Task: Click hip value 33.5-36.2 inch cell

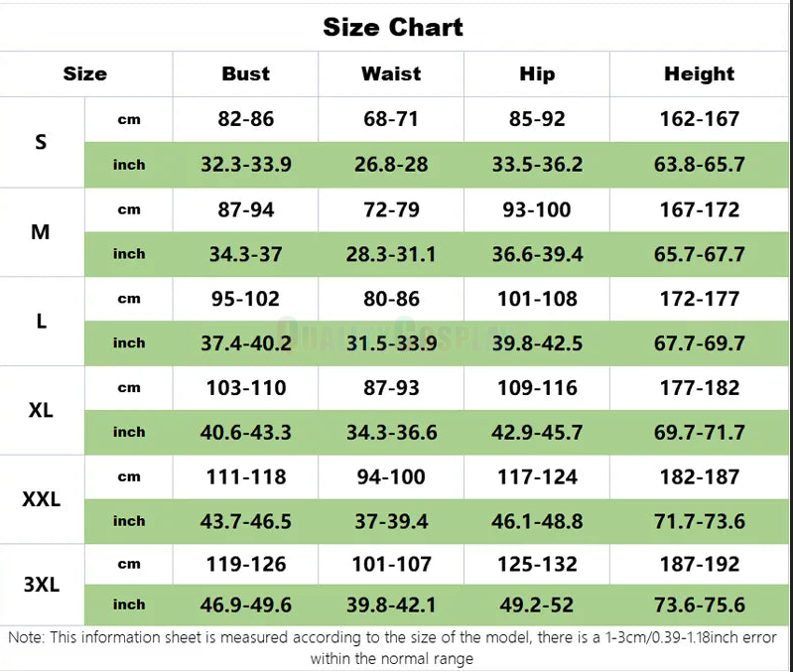Action: tap(537, 165)
